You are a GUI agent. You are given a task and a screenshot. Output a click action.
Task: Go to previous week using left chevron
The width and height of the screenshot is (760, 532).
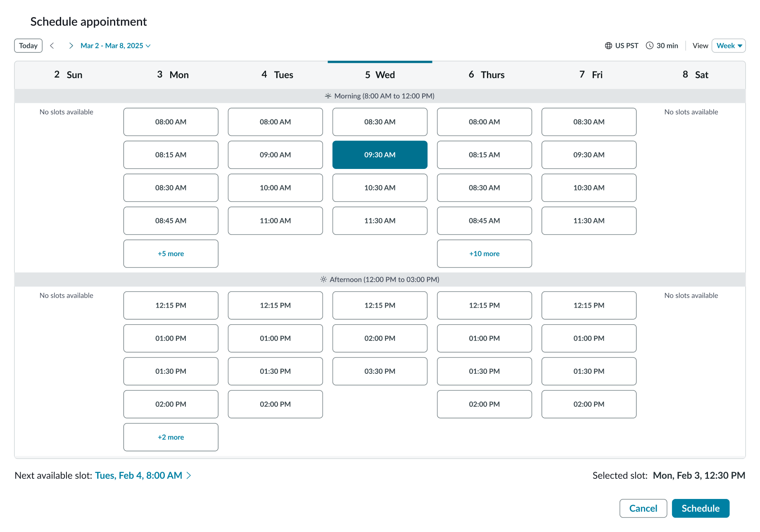52,46
